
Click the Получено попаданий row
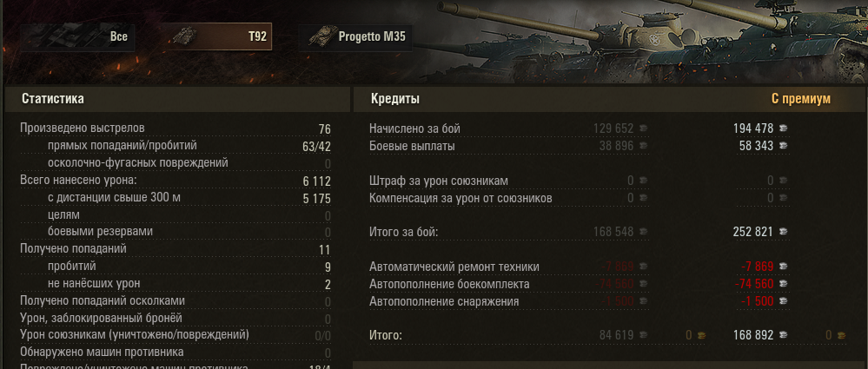(176, 249)
